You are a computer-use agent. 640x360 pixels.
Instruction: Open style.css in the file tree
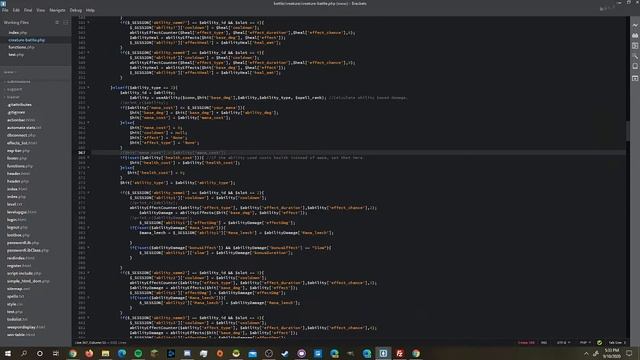click(15, 304)
